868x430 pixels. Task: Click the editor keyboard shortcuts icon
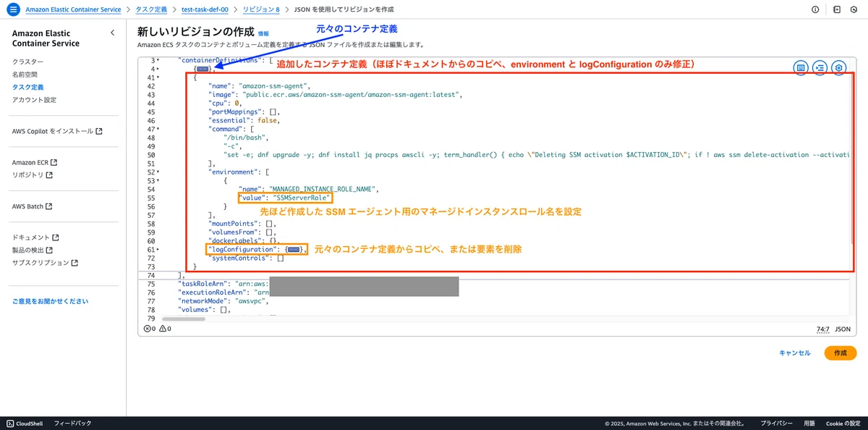pos(801,67)
